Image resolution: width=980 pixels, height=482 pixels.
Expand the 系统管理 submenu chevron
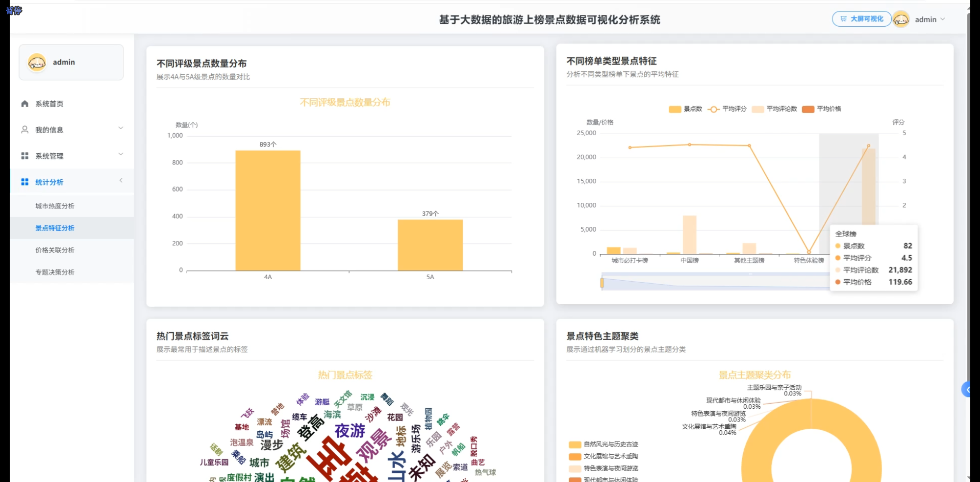[121, 154]
